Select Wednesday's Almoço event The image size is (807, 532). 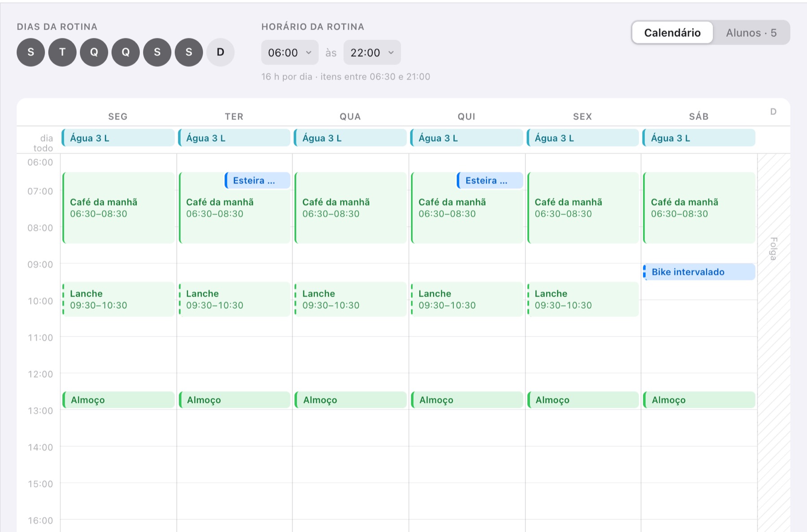click(x=350, y=400)
